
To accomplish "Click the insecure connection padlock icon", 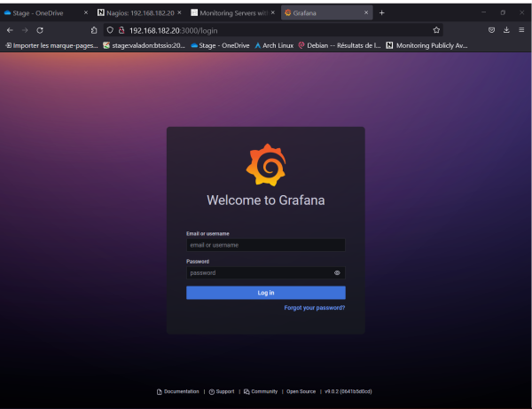I will point(121,30).
